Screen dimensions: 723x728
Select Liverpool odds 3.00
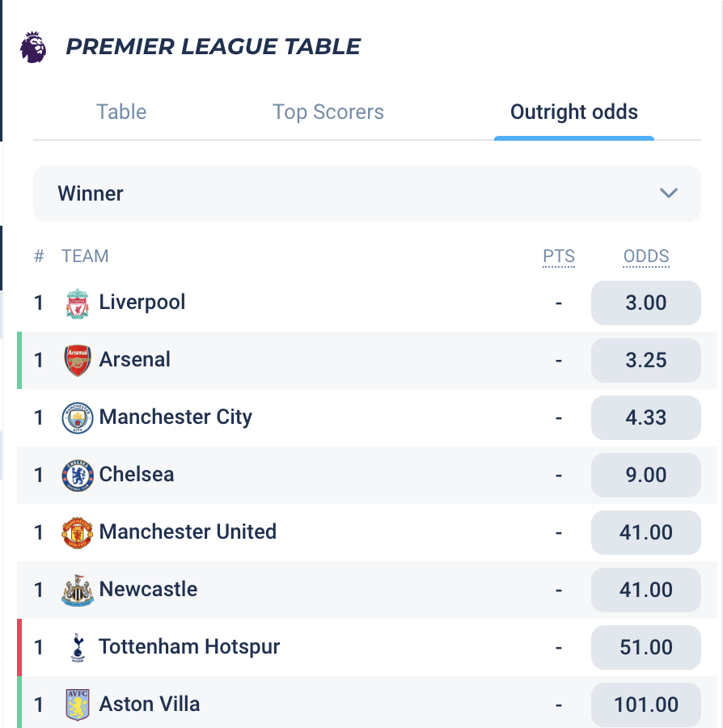(x=646, y=303)
